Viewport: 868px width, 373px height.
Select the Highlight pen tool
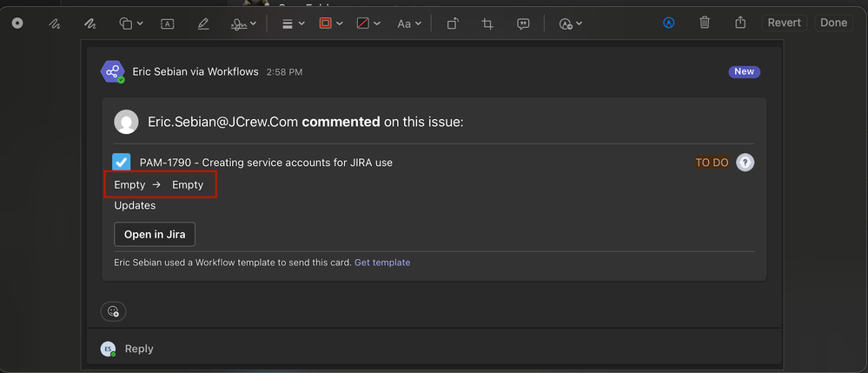203,23
